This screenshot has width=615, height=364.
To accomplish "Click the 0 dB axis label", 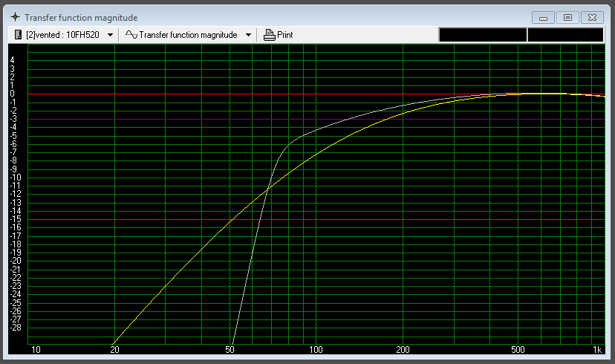I will (13, 94).
